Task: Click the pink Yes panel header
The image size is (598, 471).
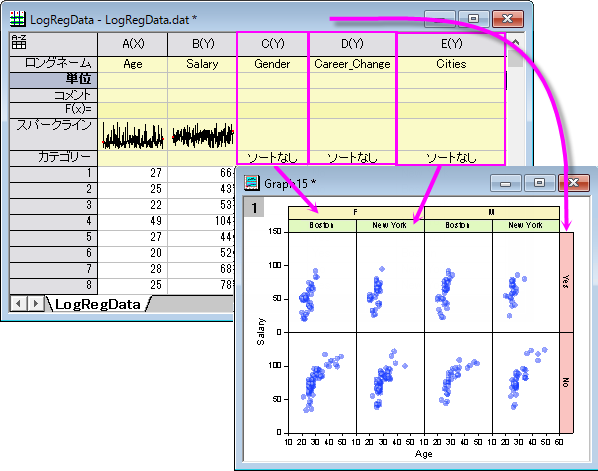Action: point(566,282)
